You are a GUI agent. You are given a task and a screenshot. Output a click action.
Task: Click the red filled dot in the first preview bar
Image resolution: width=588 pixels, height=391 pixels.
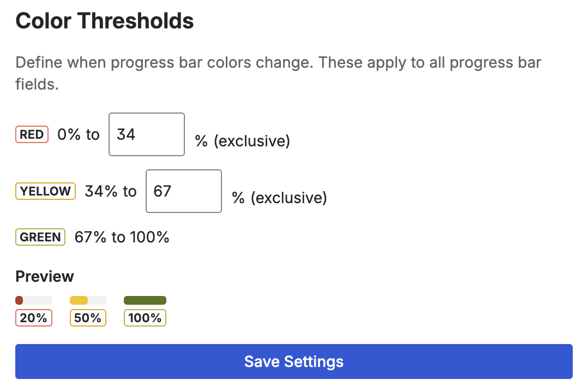point(19,300)
